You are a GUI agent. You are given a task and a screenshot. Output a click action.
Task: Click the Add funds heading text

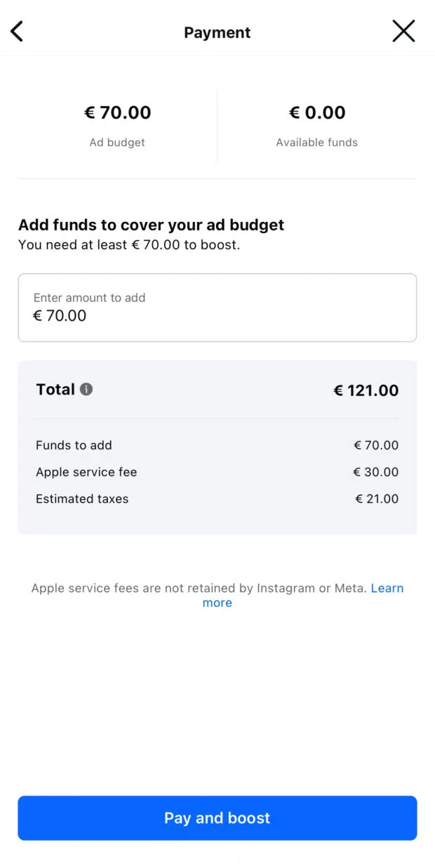pyautogui.click(x=151, y=225)
